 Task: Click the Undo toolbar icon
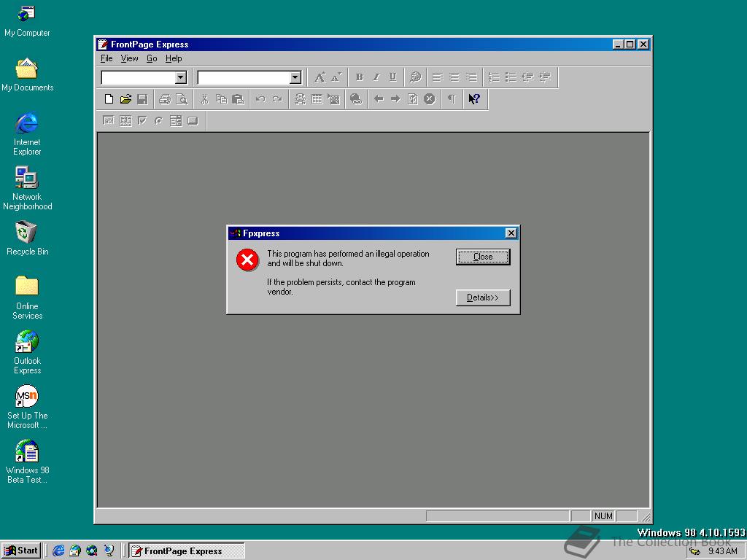coord(260,99)
